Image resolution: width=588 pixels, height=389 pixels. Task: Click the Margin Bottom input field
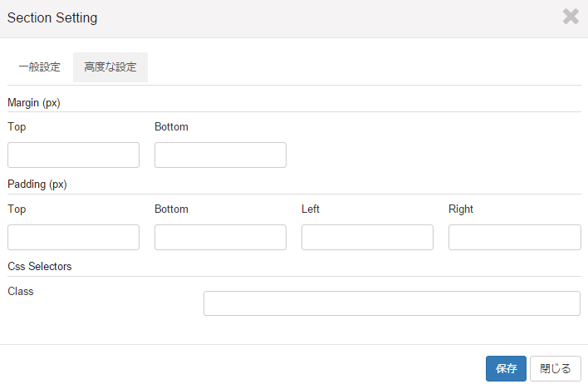pos(221,155)
